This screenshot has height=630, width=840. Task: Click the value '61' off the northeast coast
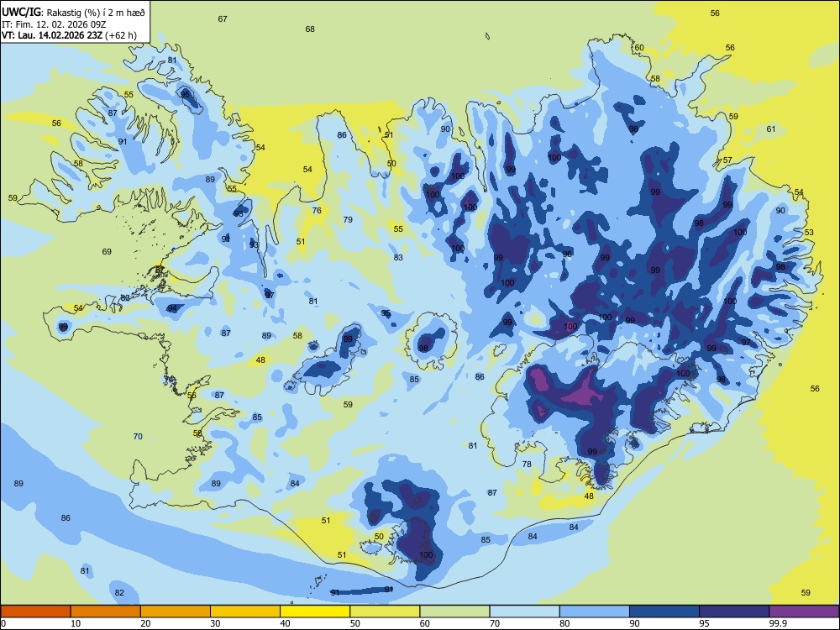coord(770,129)
